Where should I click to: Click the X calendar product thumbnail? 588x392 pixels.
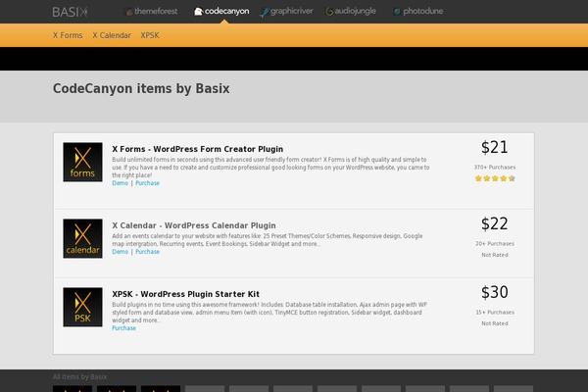[82, 238]
